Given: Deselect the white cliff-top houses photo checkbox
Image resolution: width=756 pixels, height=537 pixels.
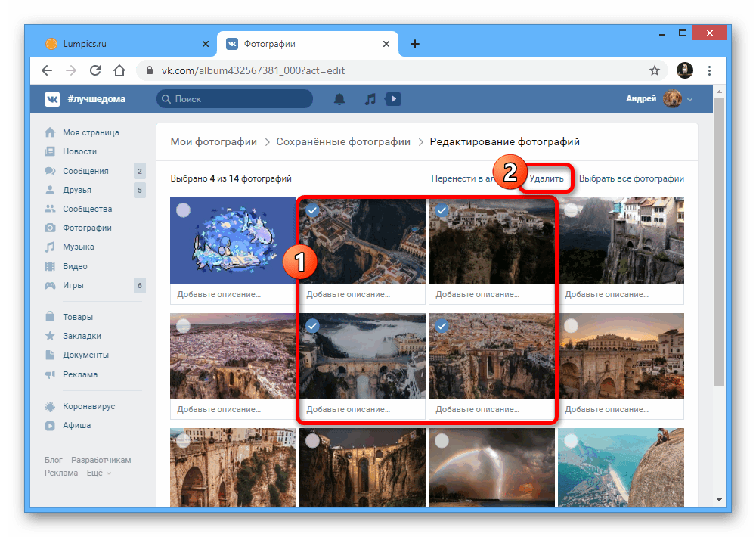Looking at the screenshot, I should pyautogui.click(x=442, y=210).
